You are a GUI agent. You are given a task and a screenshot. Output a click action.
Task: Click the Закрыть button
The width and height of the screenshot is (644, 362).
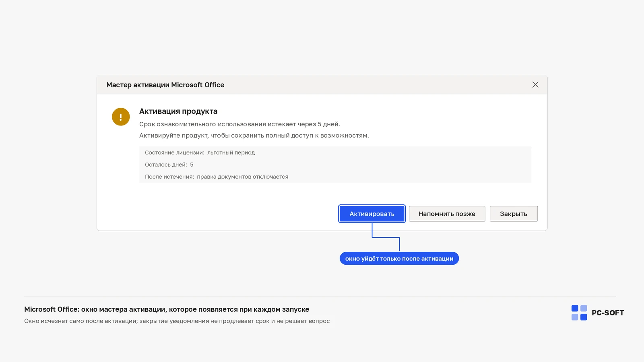coord(514,214)
